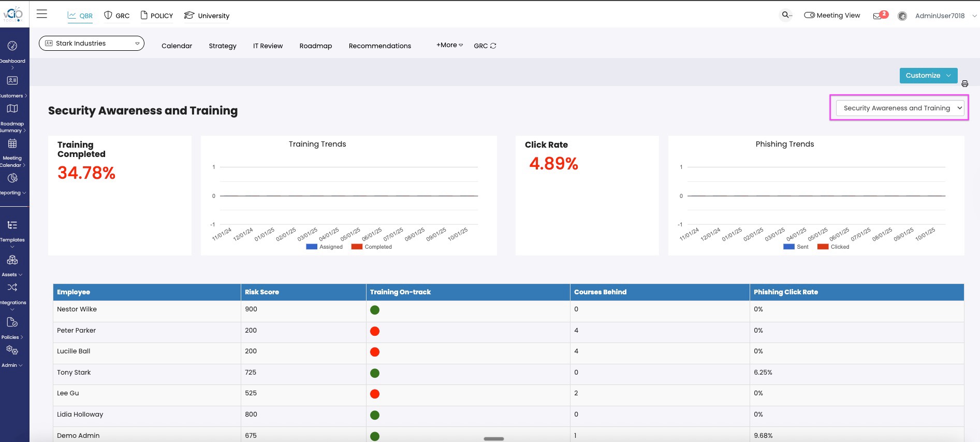The width and height of the screenshot is (980, 442).
Task: Open Admin gears sidebar icon
Action: click(12, 351)
